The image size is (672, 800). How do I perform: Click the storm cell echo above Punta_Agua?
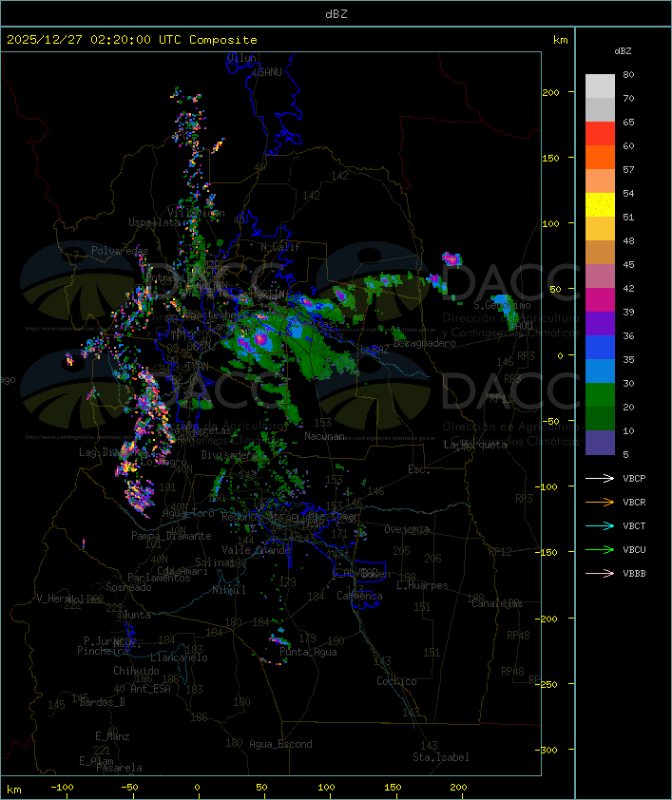[x=279, y=639]
